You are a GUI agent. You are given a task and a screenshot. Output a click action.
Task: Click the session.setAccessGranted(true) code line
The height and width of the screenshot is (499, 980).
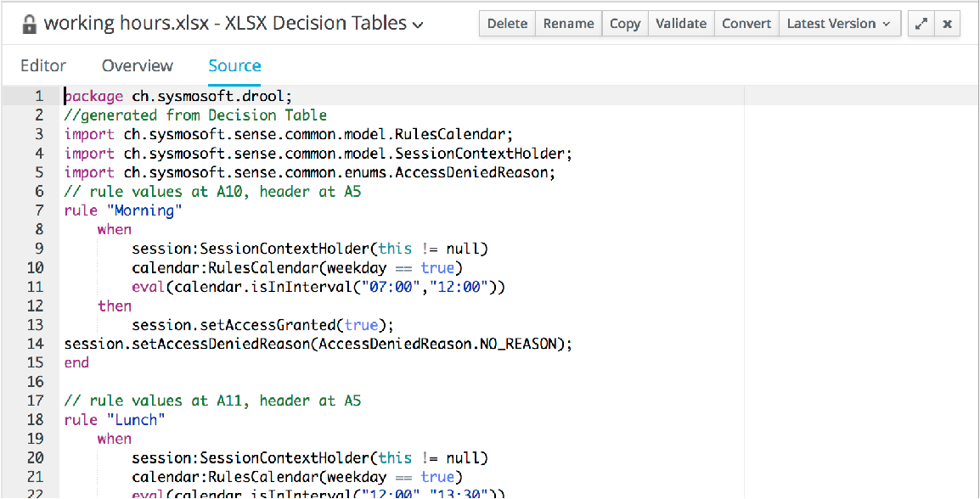click(x=263, y=325)
